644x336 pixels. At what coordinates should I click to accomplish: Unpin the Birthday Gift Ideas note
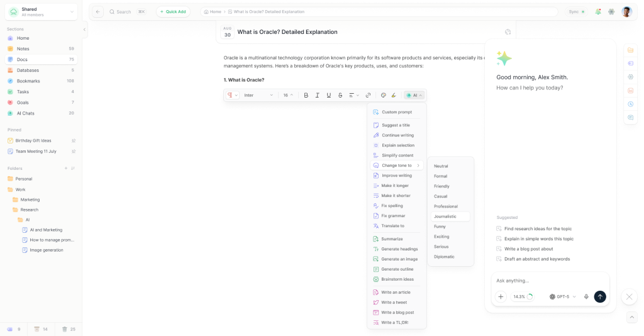74,141
